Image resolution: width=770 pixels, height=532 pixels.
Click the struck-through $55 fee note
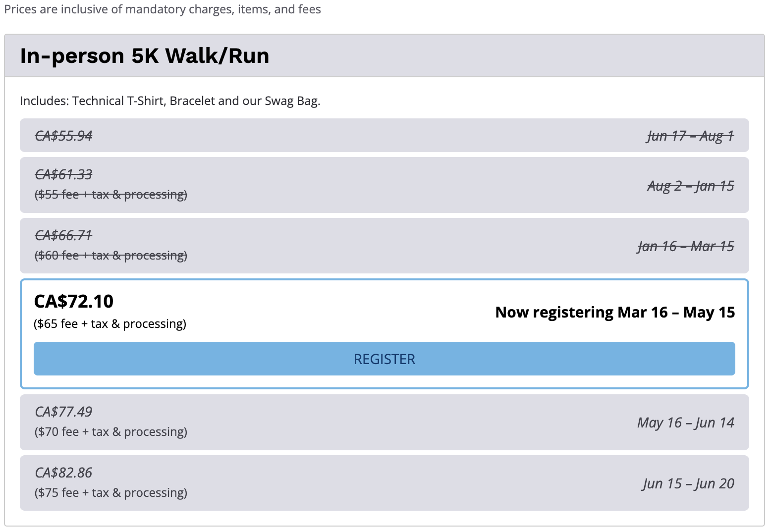tap(111, 195)
